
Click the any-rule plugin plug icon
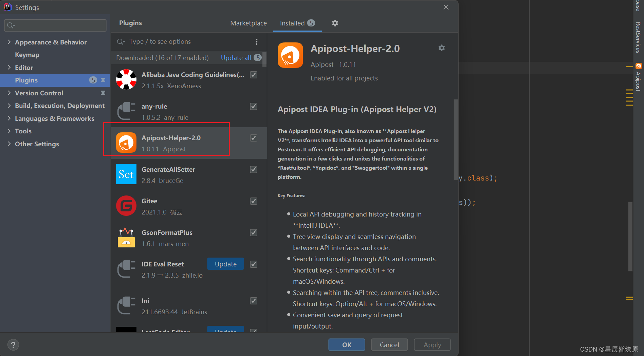126,111
